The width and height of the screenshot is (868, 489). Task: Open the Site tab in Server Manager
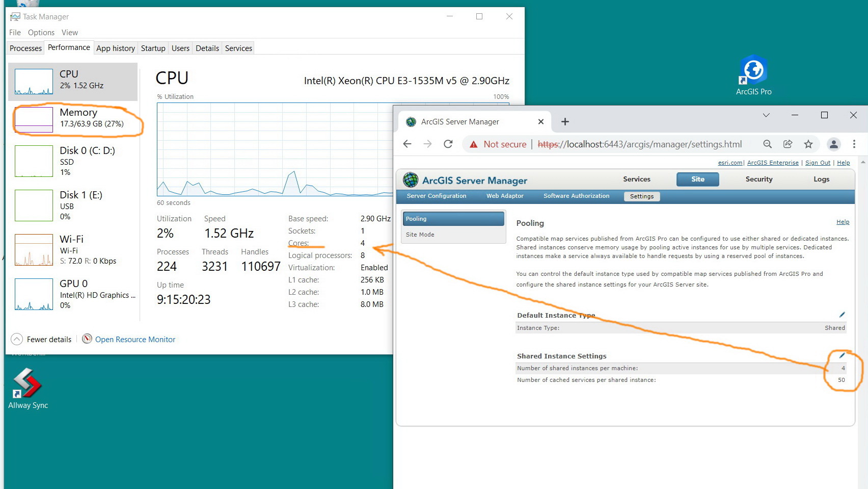coord(698,179)
